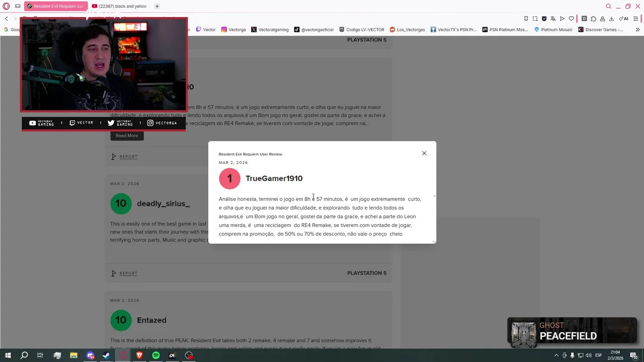Open Task View on the taskbar

[40, 355]
